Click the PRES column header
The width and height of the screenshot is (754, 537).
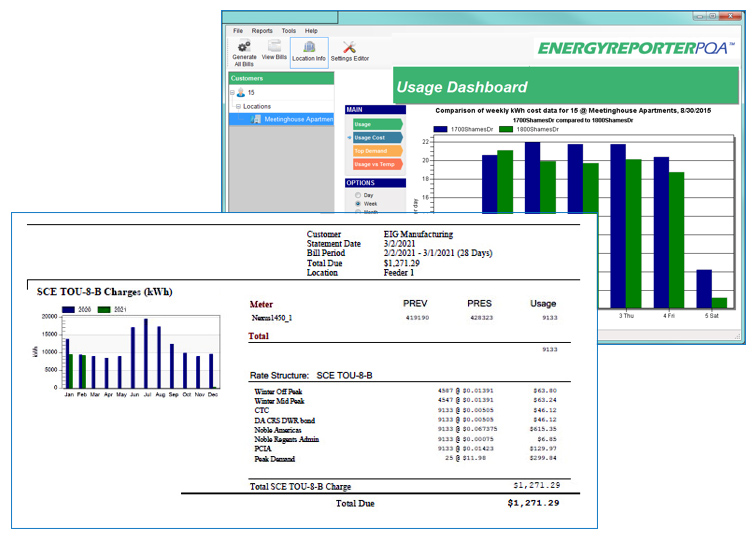[479, 303]
